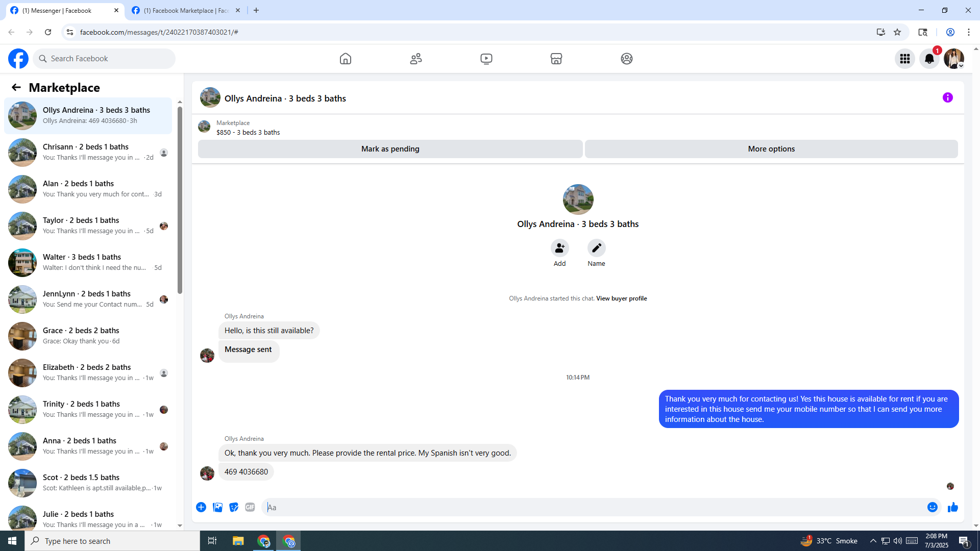This screenshot has width=980, height=551.
Task: Send a thumbs-up like
Action: (952, 507)
